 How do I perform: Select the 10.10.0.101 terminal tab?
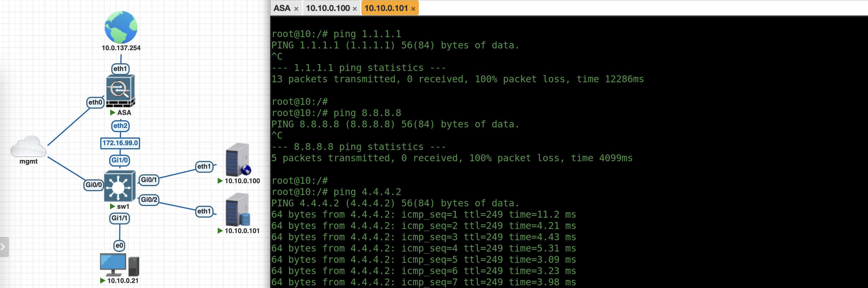(386, 8)
